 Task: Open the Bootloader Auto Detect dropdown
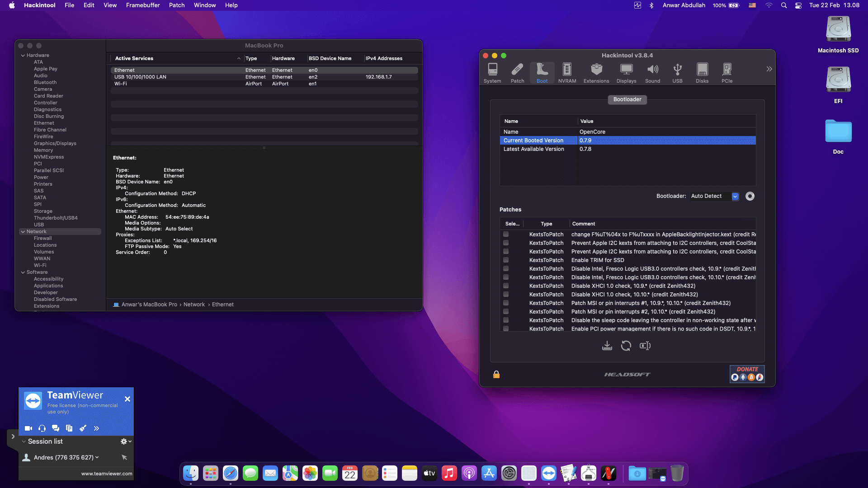coord(714,196)
